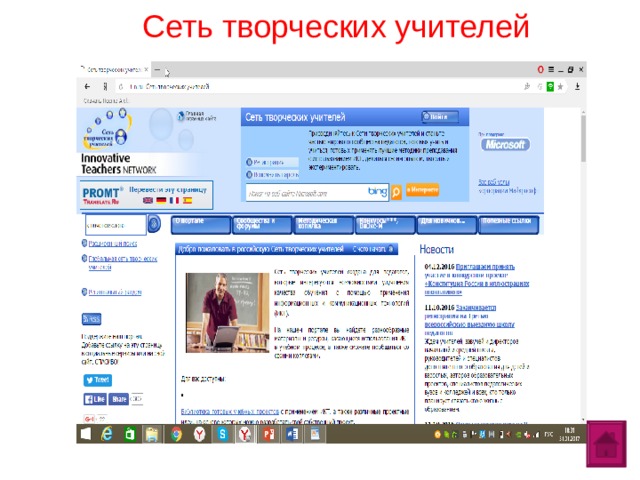Reload the page using the refresh icon
Image resolution: width=640 pixels, height=480 pixels.
(121, 87)
